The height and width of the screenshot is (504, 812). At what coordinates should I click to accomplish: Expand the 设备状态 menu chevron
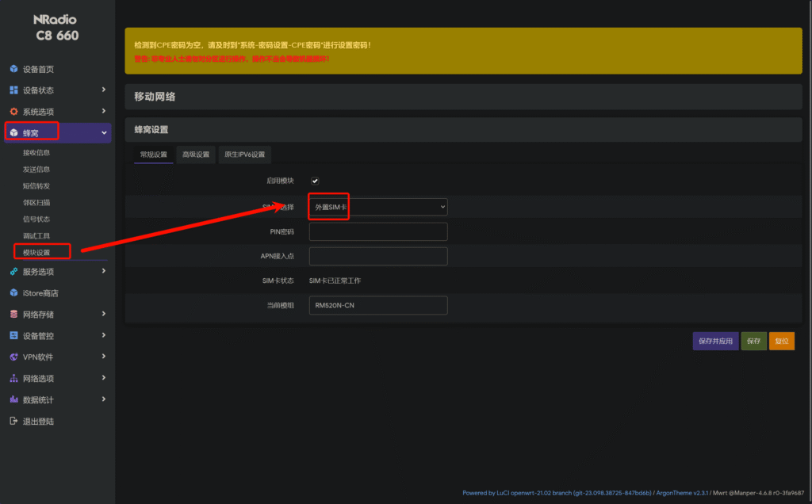pyautogui.click(x=104, y=90)
